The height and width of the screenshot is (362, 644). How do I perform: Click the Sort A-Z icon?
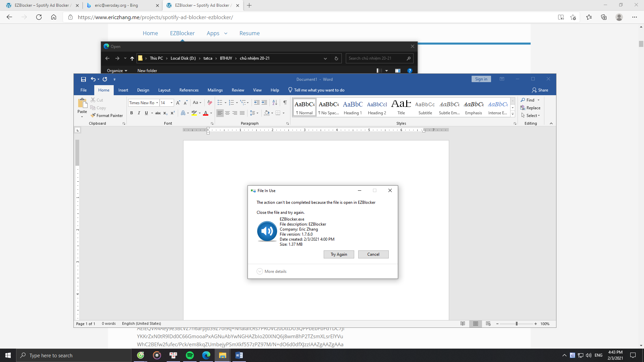pyautogui.click(x=275, y=103)
